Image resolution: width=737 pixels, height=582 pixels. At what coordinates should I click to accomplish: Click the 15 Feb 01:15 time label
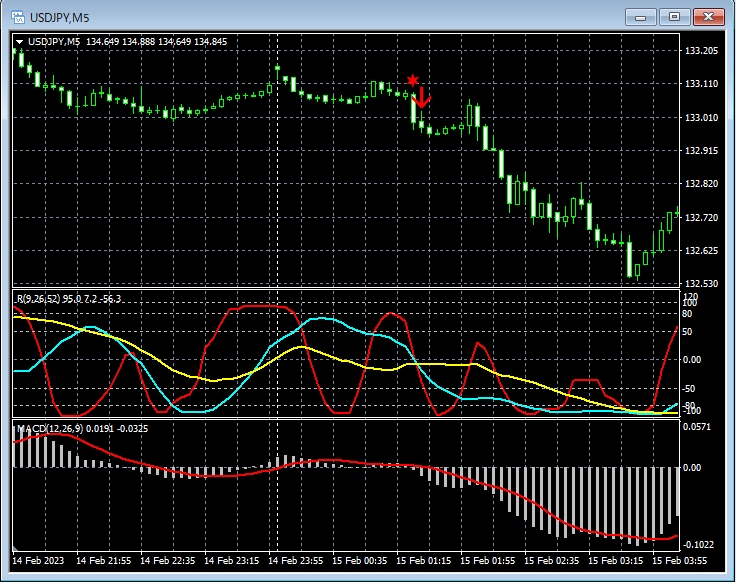[x=424, y=561]
